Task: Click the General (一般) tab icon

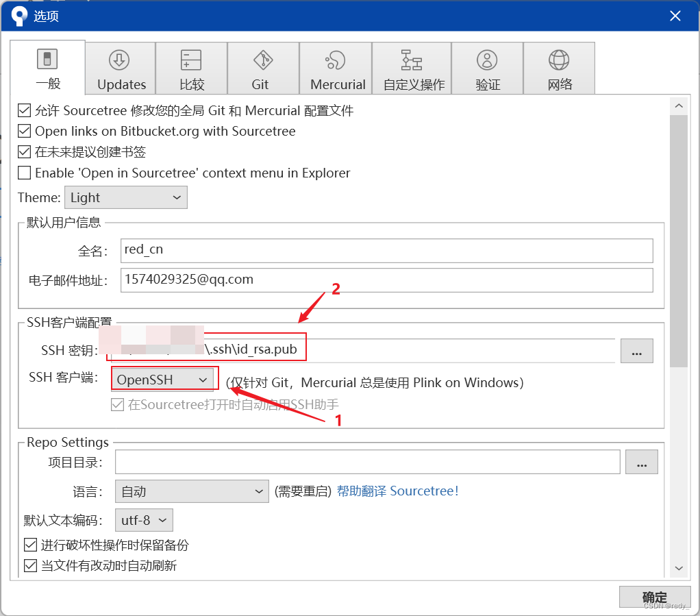Action: [x=47, y=59]
